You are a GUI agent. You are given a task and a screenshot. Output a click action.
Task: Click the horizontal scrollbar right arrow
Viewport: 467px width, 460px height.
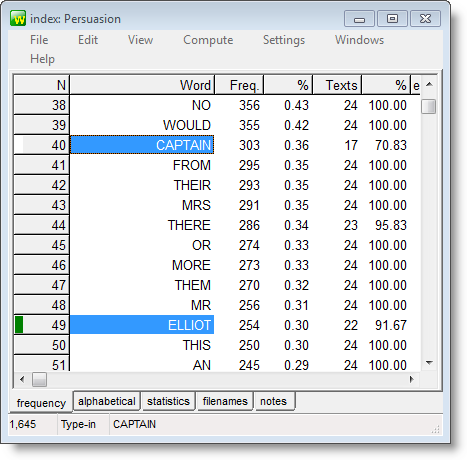click(x=412, y=379)
